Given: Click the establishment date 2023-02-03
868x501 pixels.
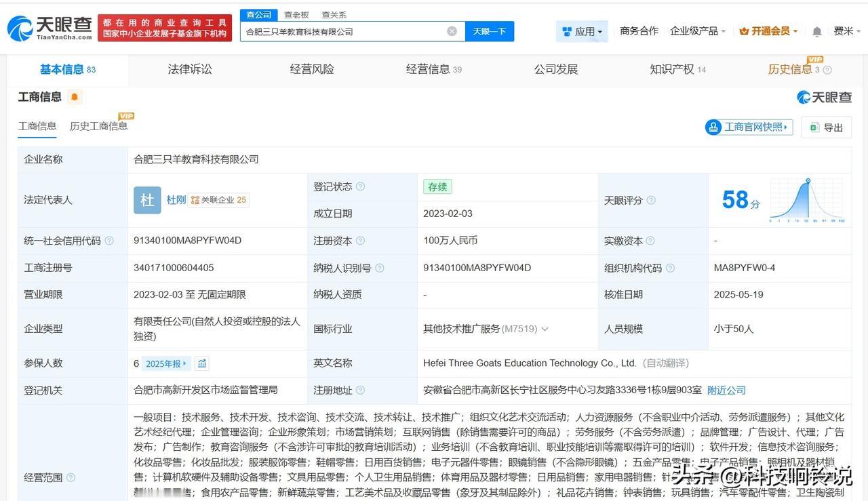Looking at the screenshot, I should (448, 214).
